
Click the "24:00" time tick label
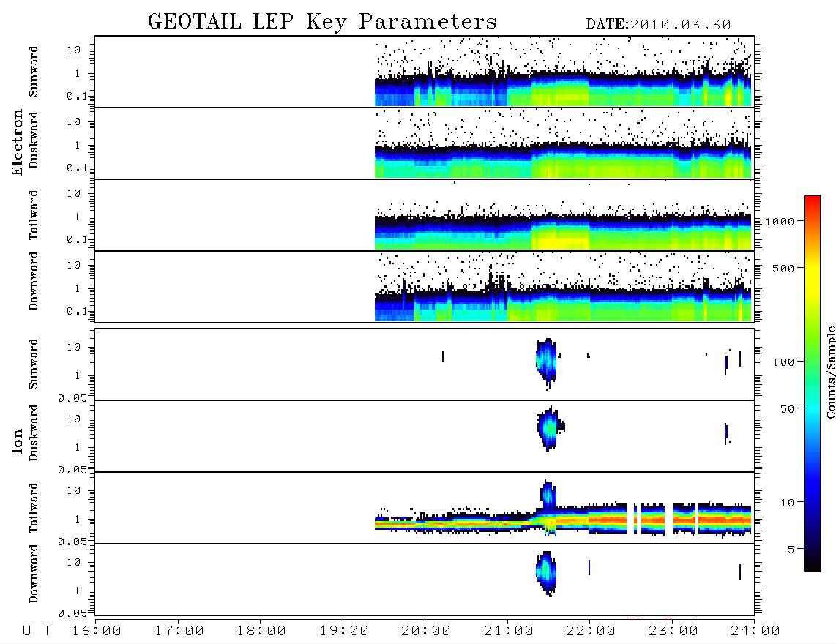point(755,632)
